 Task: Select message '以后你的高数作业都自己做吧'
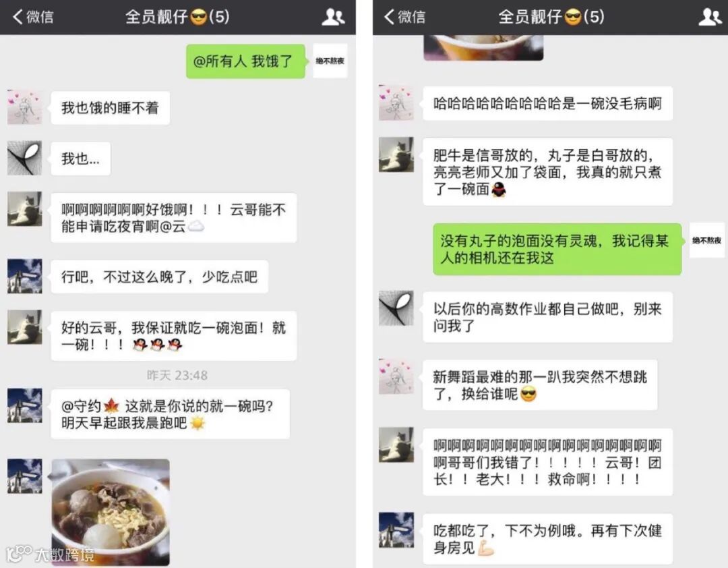click(x=547, y=318)
